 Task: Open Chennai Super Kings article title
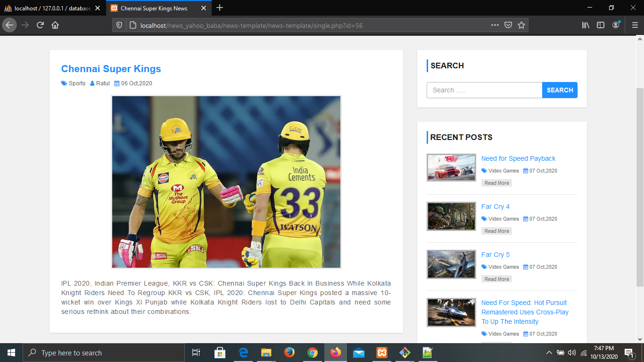(111, 69)
